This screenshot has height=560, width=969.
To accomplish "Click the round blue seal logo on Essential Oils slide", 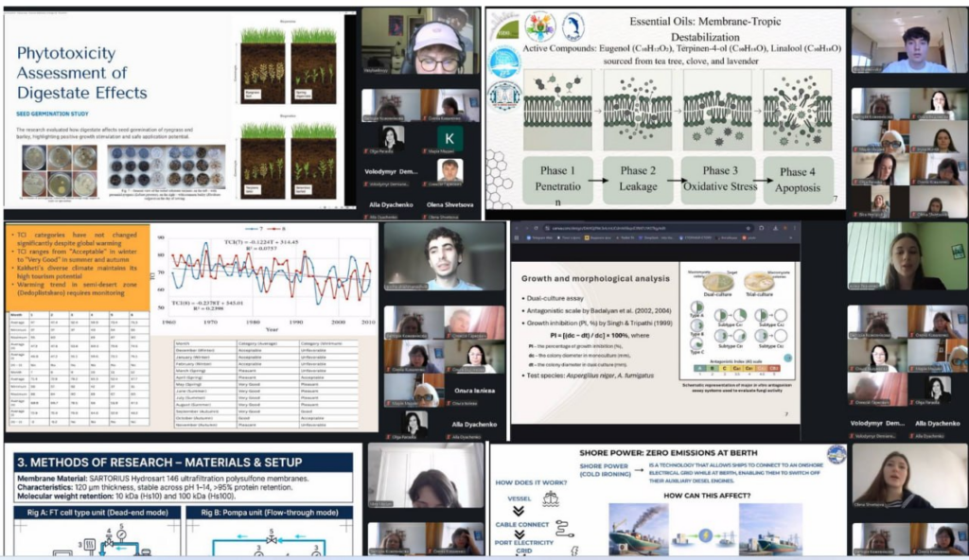I will point(504,62).
